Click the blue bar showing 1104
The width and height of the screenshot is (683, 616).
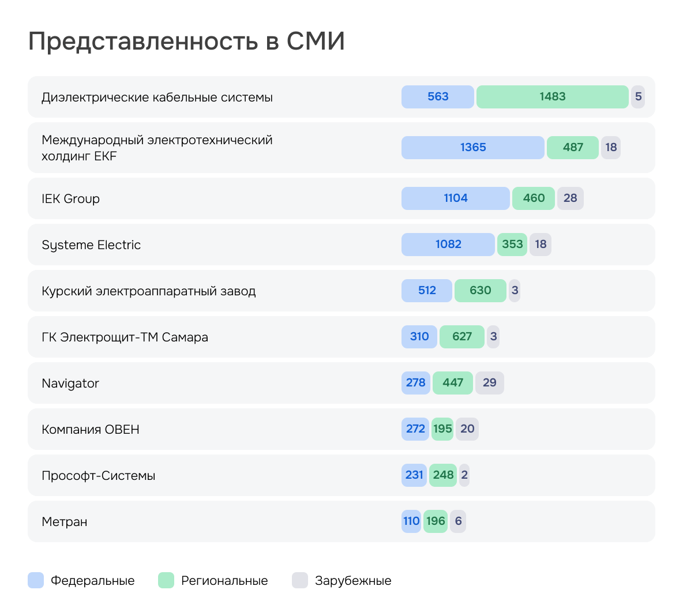point(455,198)
